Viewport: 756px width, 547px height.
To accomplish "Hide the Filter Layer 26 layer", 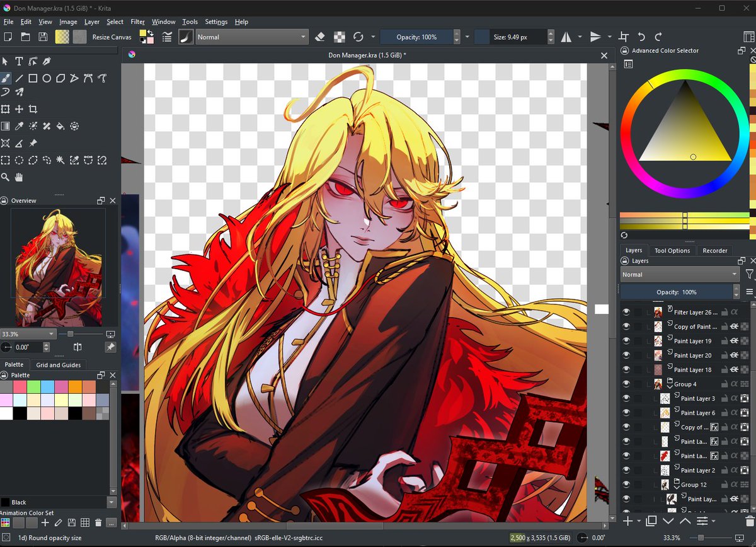I will [626, 312].
